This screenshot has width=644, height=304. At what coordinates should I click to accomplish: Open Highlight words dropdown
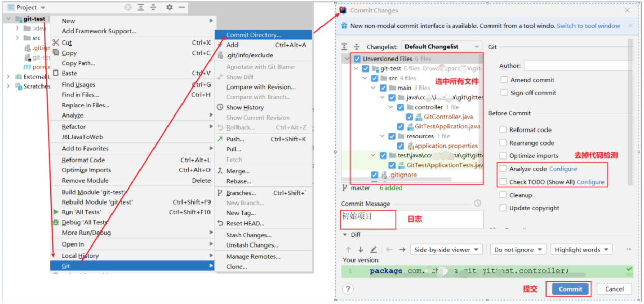[581, 250]
